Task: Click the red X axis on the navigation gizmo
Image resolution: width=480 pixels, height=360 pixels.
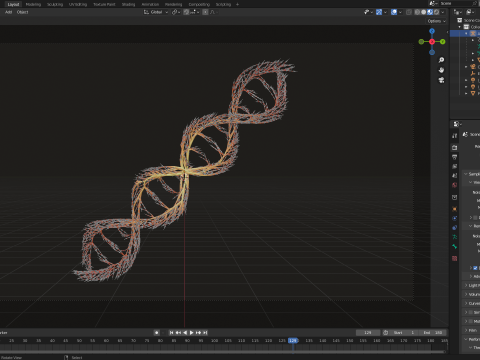Action: (432, 42)
